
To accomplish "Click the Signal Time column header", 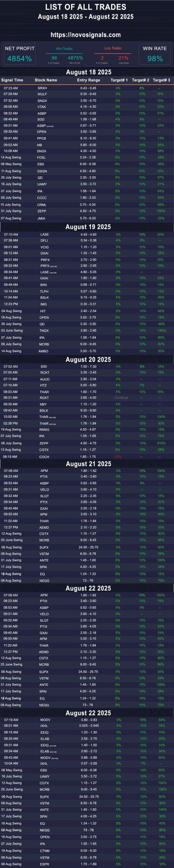I will click(x=12, y=80).
